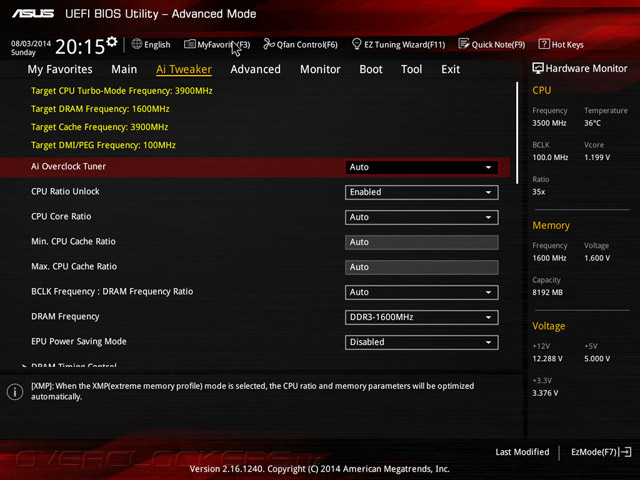Click the info icon beside help text
The width and height of the screenshot is (640, 480).
tap(15, 392)
